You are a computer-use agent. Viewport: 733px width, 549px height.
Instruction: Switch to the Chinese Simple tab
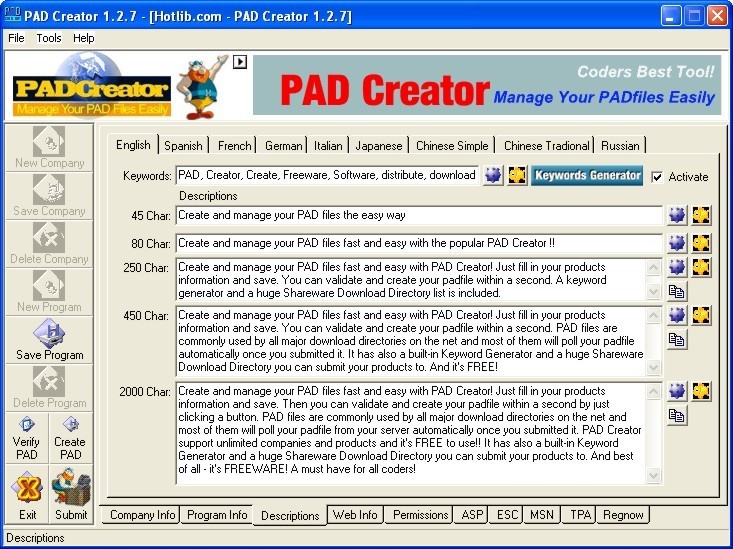[x=452, y=146]
